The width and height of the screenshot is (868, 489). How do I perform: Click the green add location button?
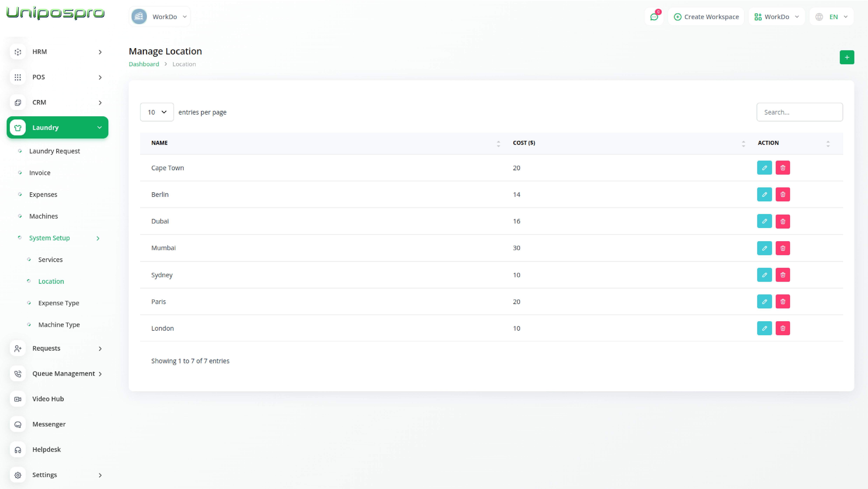[846, 57]
